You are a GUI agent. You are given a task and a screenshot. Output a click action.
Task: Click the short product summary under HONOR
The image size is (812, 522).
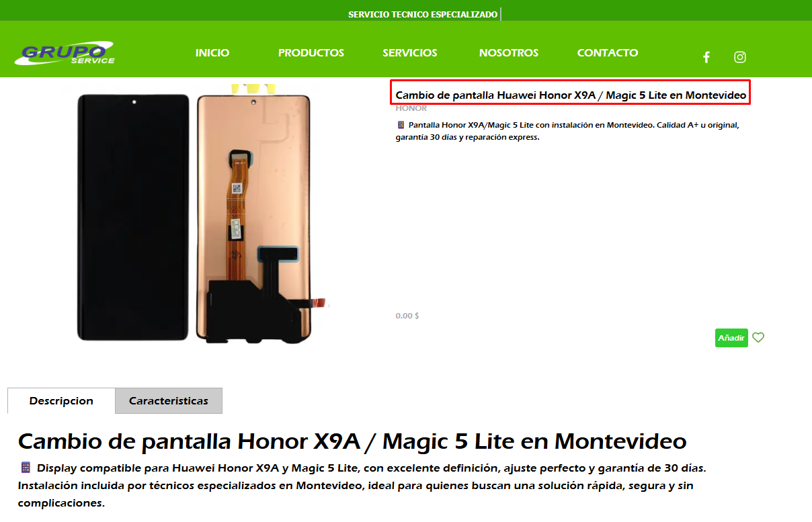[567, 131]
